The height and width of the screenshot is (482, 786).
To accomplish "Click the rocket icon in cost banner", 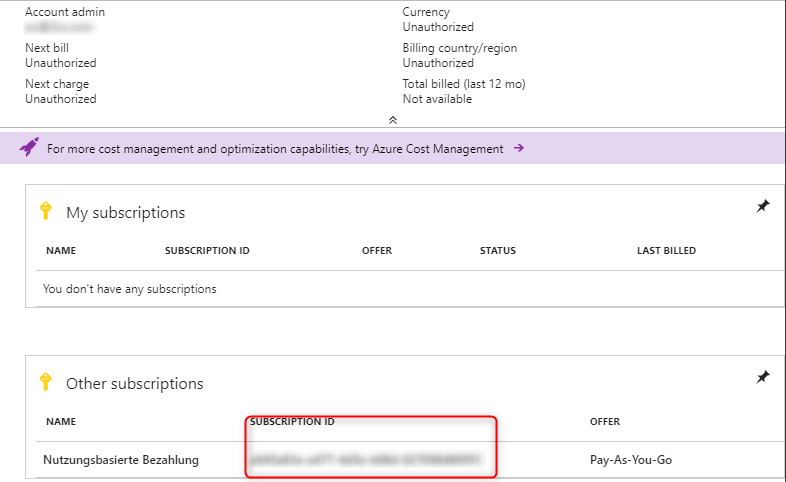I will (x=29, y=147).
